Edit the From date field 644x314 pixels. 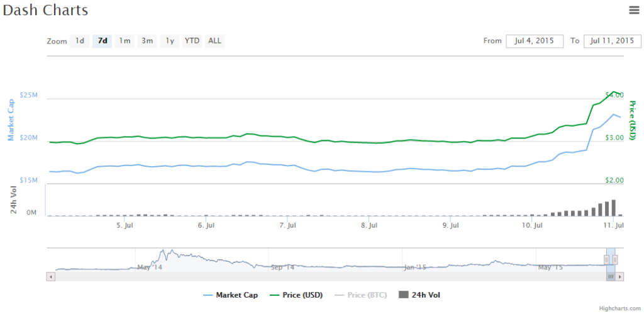pos(535,41)
